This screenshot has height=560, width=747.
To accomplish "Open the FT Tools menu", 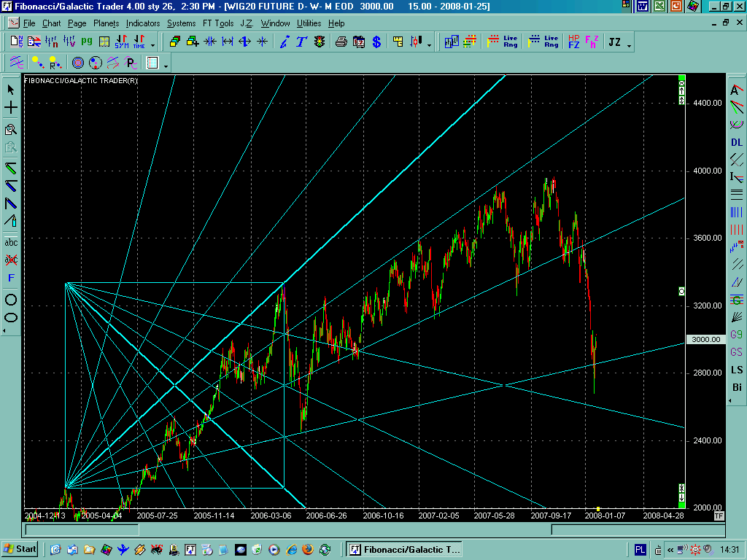I will (218, 23).
